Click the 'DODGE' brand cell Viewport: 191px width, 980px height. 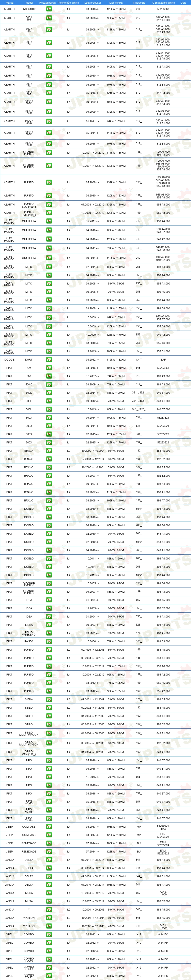click(x=9, y=360)
